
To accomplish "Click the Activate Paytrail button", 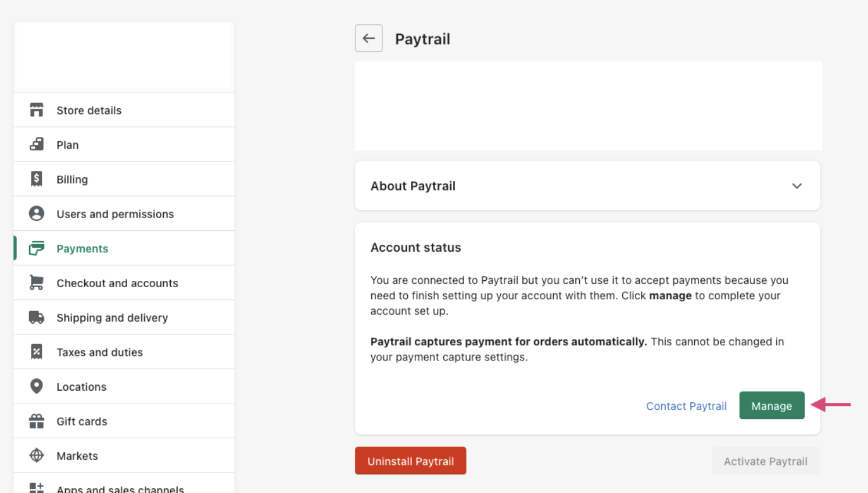I will [x=765, y=461].
